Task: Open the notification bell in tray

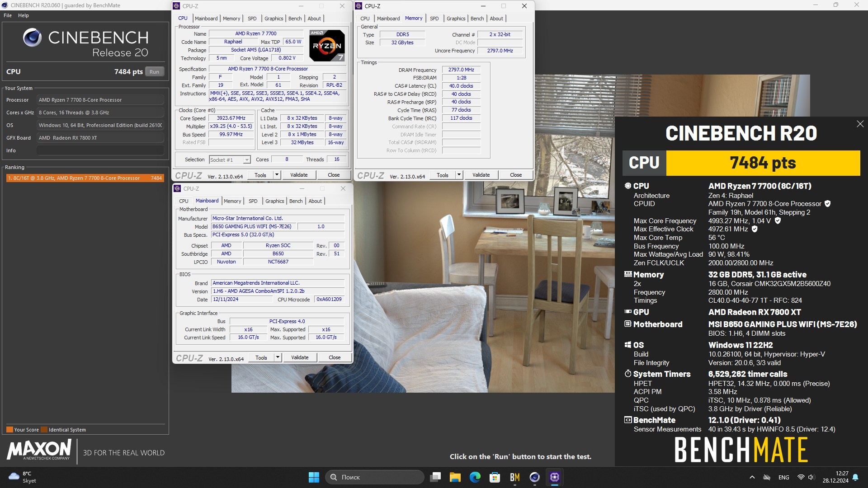Action: pos(855,477)
